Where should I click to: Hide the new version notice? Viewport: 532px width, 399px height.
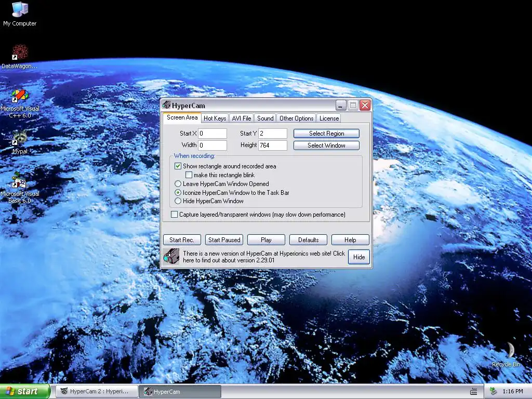tap(359, 257)
